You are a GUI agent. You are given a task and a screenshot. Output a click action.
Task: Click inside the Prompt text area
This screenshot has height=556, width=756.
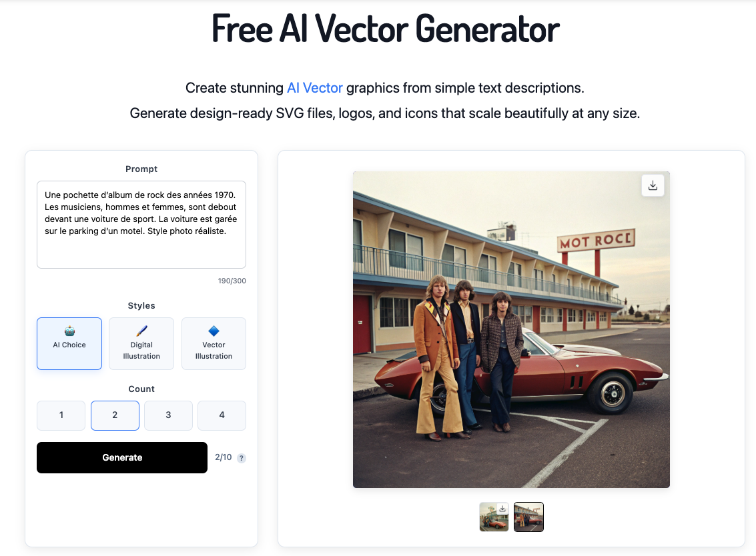[x=141, y=225]
